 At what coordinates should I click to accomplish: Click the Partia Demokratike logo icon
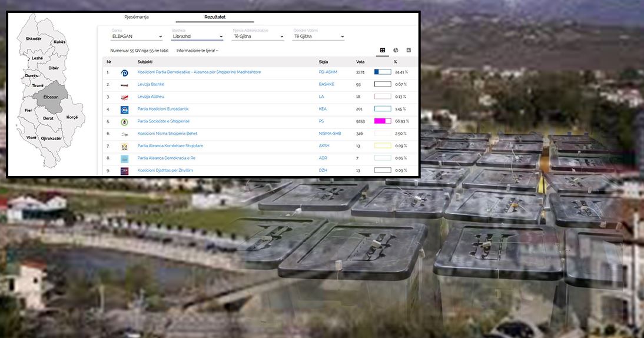[124, 73]
